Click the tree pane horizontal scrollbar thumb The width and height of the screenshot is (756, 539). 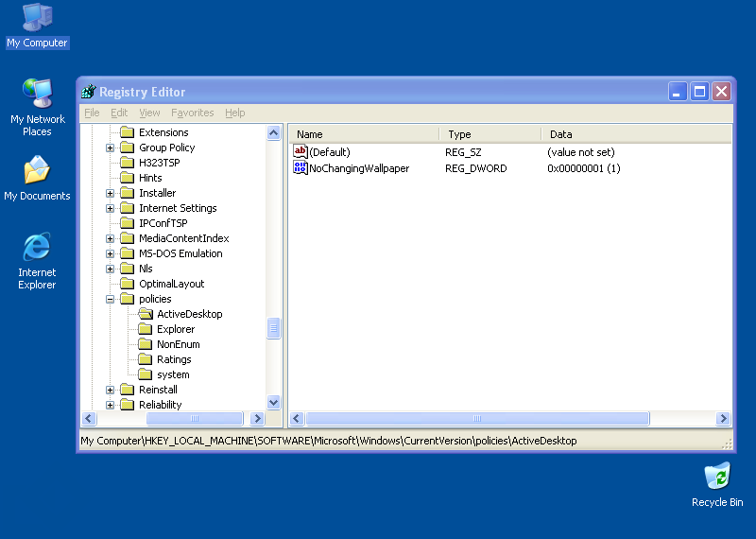pyautogui.click(x=195, y=418)
